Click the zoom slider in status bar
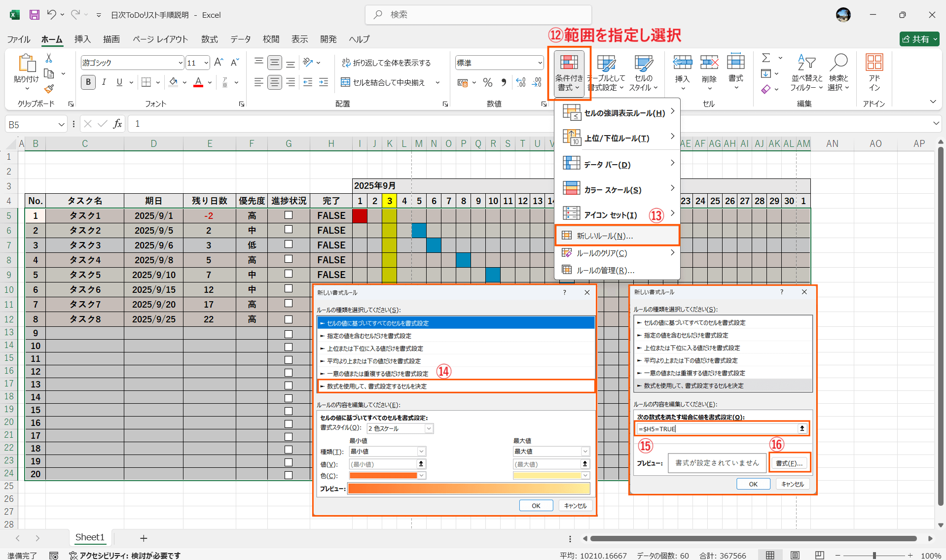946x560 pixels. (x=874, y=556)
